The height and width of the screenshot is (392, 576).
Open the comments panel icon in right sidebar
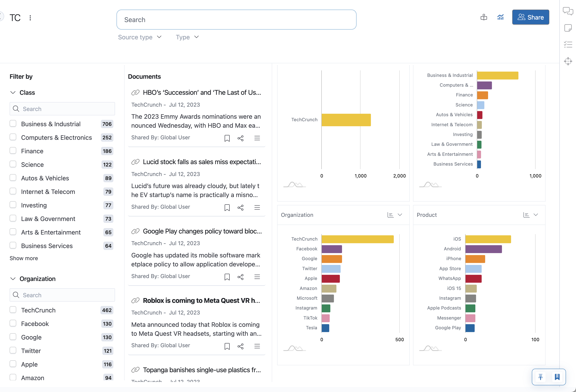click(x=568, y=11)
